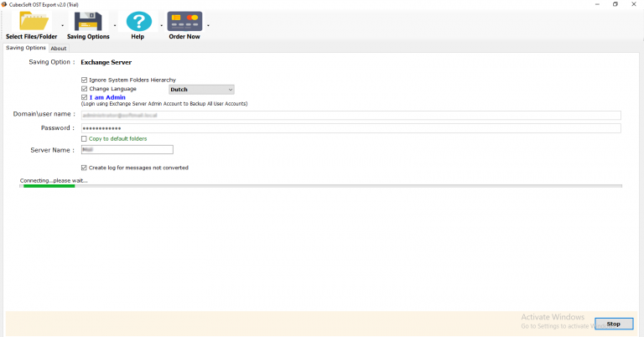Screen dimensions: 644x337
Task: Expand the Select Files/Folder dropdown arrow
Action: (x=63, y=26)
